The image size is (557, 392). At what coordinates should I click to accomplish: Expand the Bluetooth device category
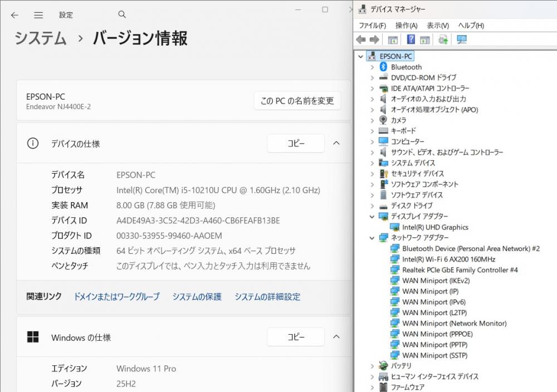coord(372,67)
